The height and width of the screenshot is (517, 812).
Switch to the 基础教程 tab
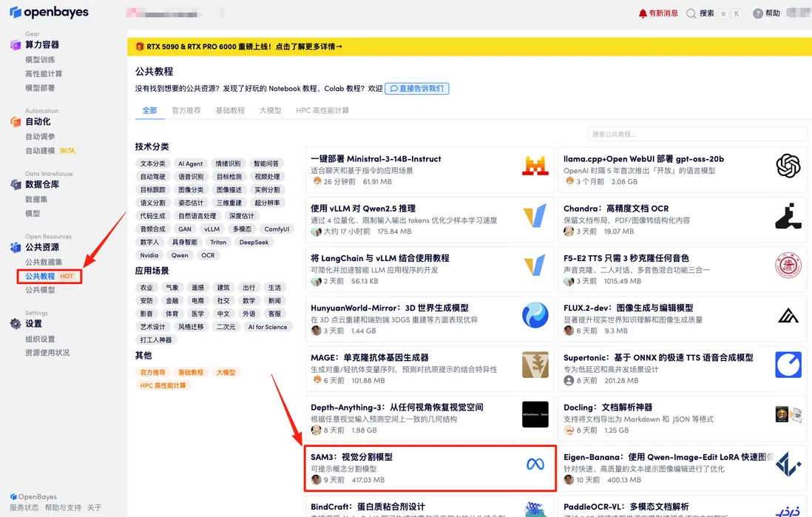tap(230, 110)
